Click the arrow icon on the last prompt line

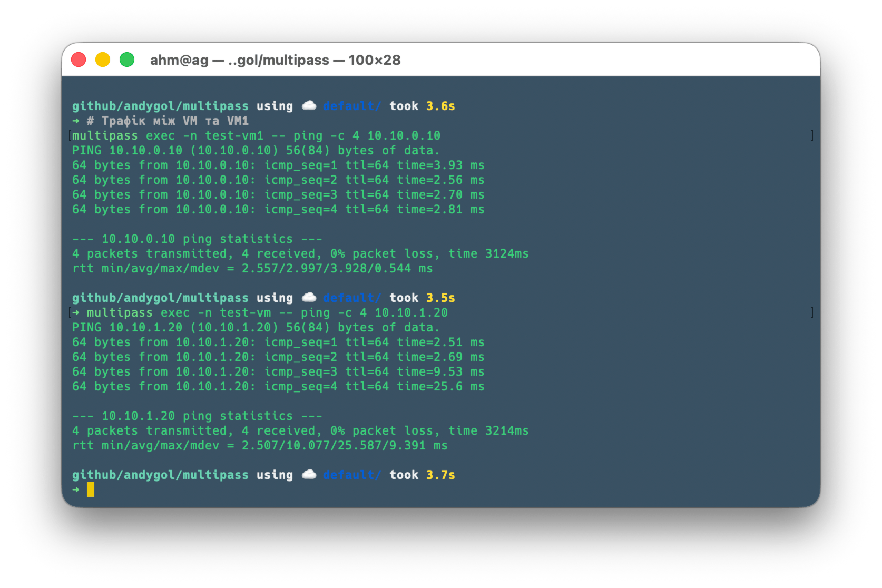(x=77, y=488)
